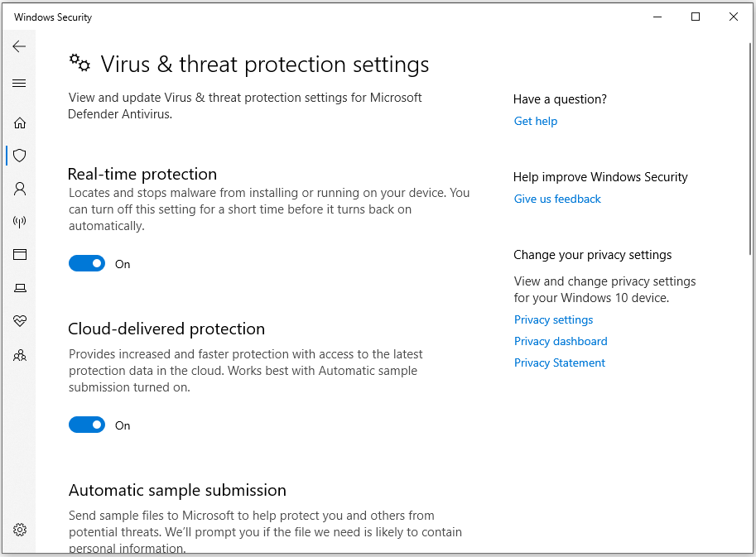Toggle the Real-time protection switch back on
This screenshot has width=756, height=557.
pyautogui.click(x=86, y=262)
